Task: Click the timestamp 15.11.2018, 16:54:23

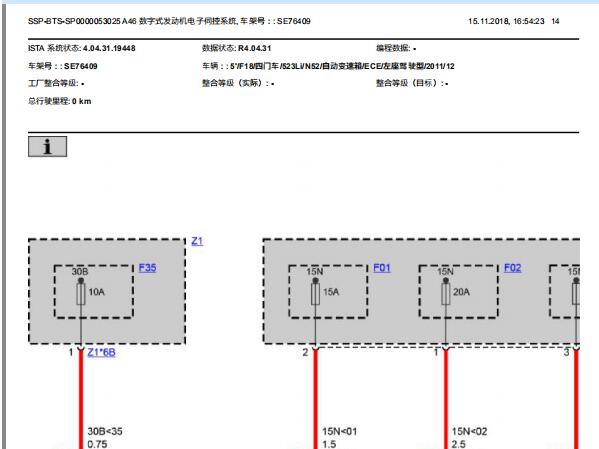Action: [x=506, y=21]
